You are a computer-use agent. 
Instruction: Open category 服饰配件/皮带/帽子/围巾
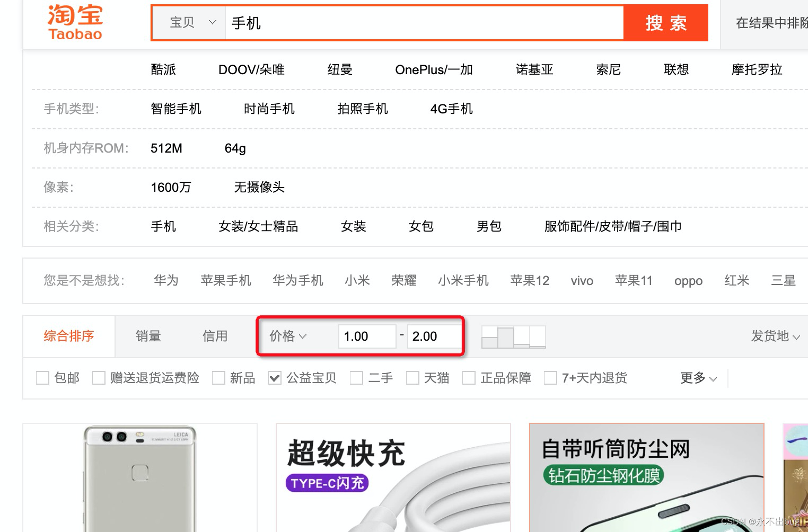click(x=613, y=226)
